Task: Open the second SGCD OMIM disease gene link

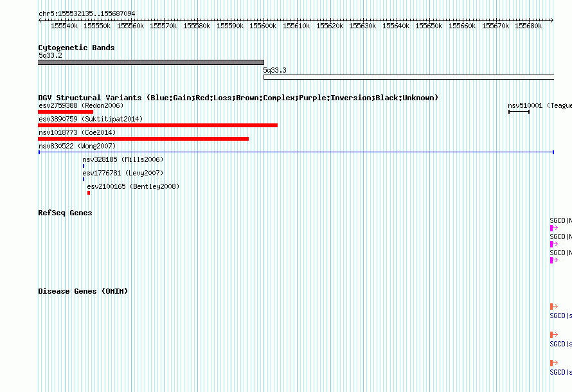Action: (560, 344)
